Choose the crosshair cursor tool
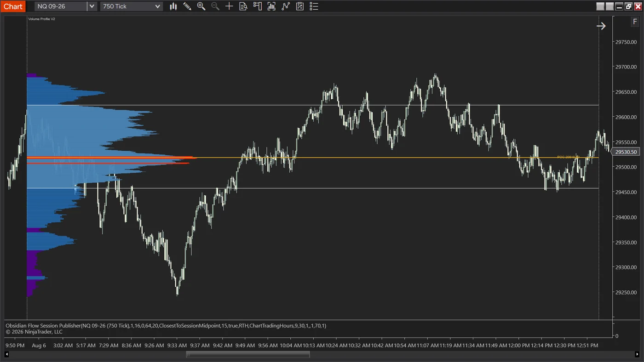Viewport: 644px width, 362px height. (229, 6)
